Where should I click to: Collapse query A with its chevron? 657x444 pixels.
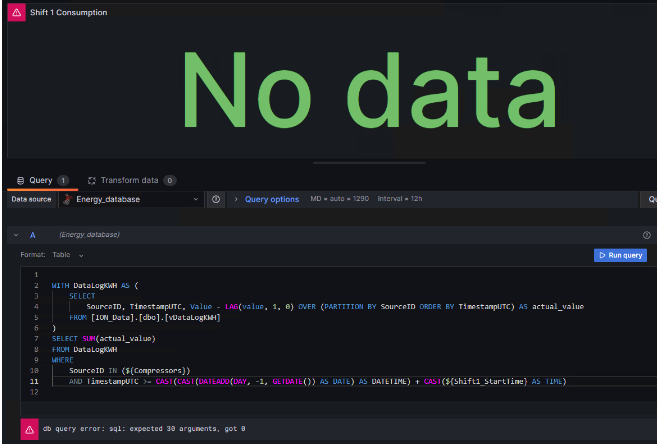click(x=16, y=235)
